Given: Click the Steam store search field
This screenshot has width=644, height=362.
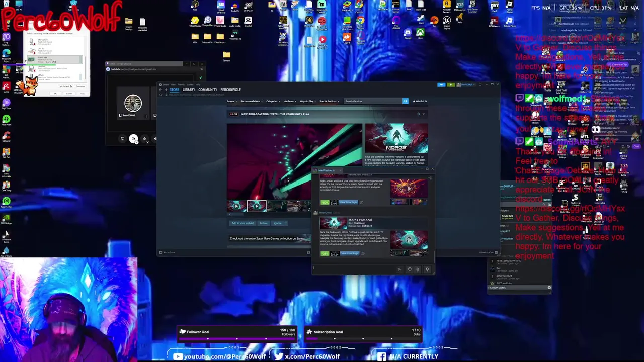Looking at the screenshot, I should 372,101.
